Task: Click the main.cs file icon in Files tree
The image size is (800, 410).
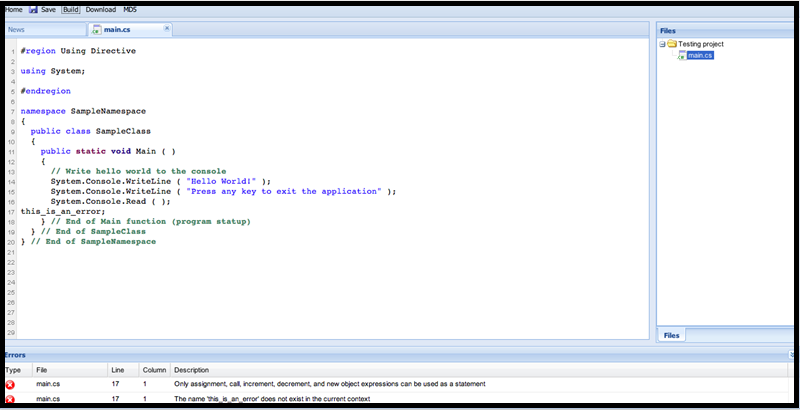Action: [x=682, y=56]
